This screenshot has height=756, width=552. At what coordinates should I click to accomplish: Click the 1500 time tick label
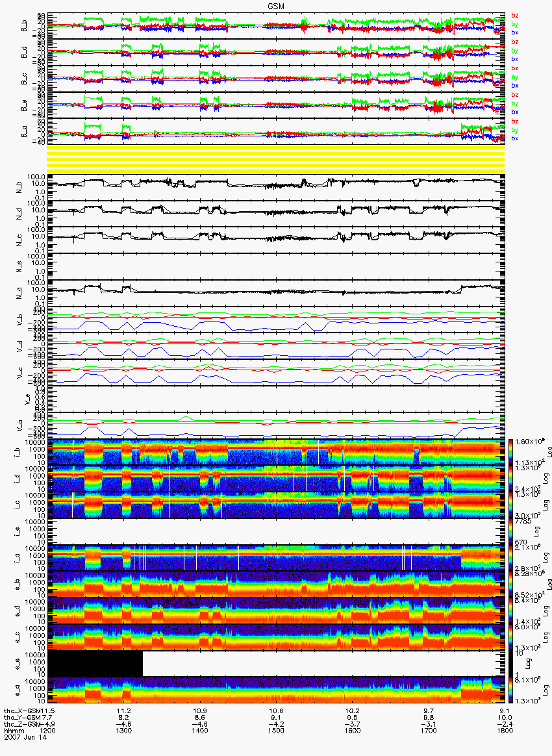[276, 731]
